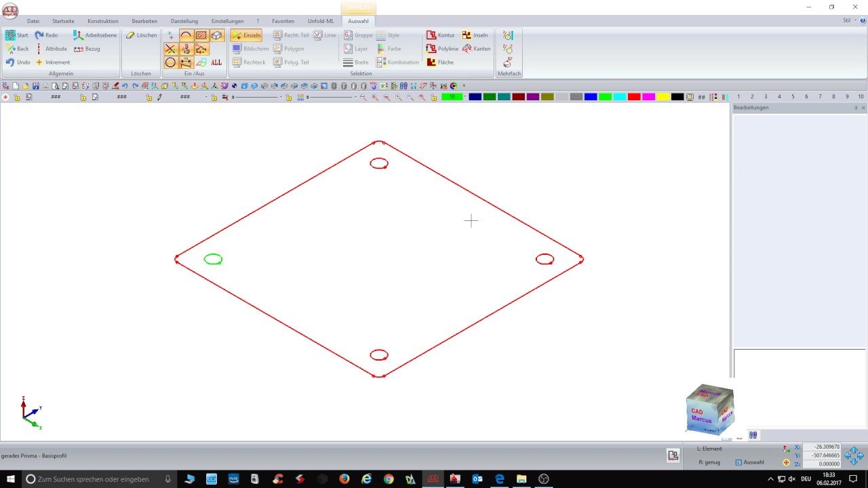Viewport: 868px width, 488px height.
Task: Click the Undo arrow in Allgemein group
Action: (10, 62)
